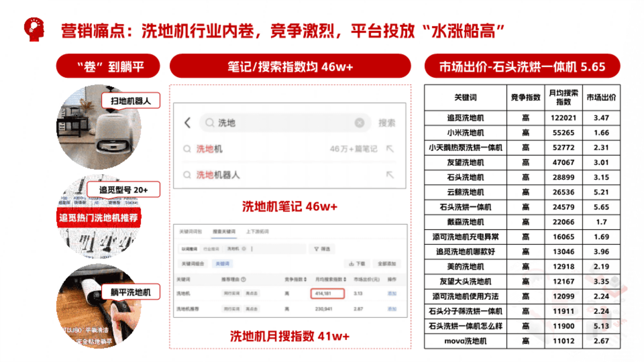This screenshot has width=644, height=362.
Task: Switch to 关键词词包 tab
Action: [x=191, y=232]
